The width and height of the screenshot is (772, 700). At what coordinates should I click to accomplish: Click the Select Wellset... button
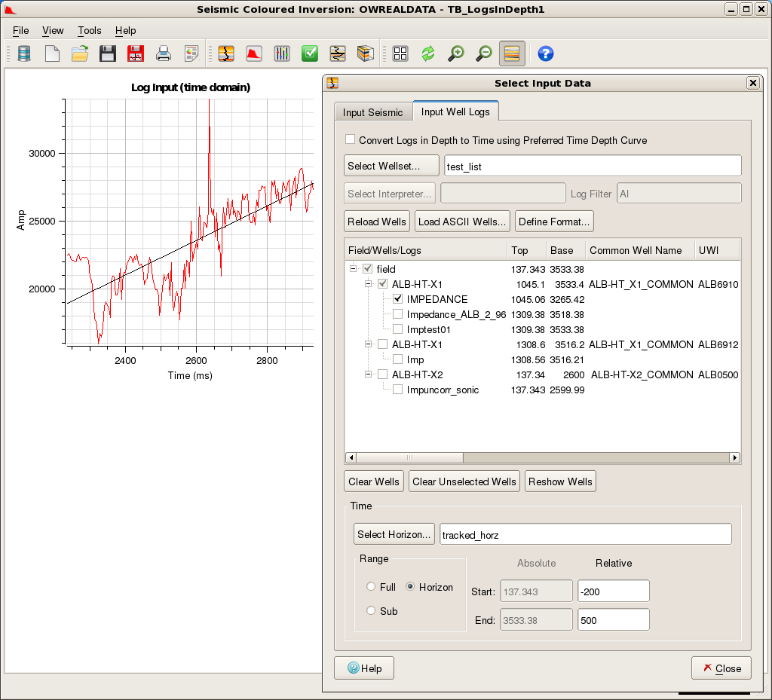[x=391, y=166]
